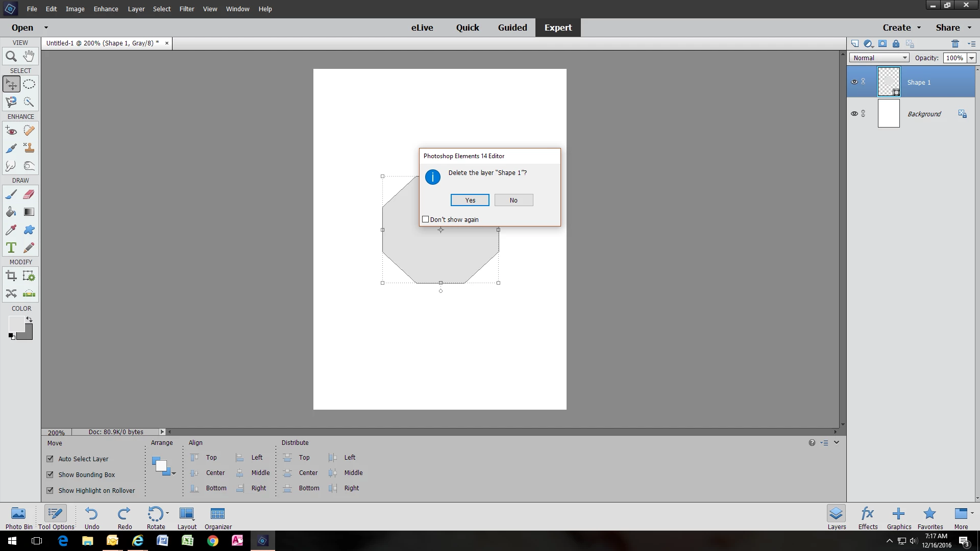
Task: Select the Hand tool
Action: (29, 56)
